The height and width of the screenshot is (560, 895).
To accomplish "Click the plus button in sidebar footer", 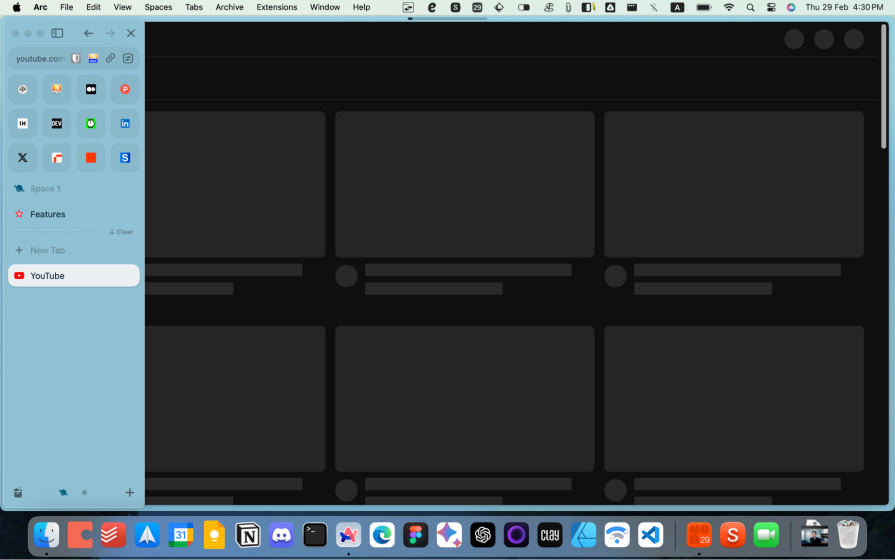I will tap(129, 492).
